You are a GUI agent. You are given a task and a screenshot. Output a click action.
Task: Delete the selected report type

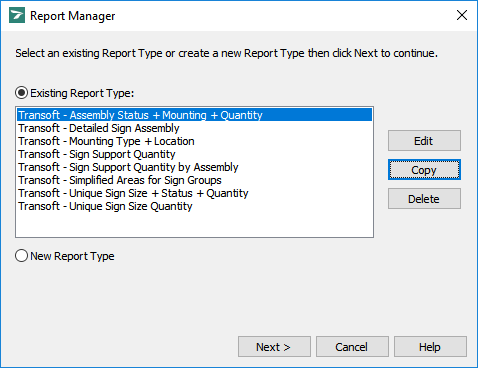[424, 199]
